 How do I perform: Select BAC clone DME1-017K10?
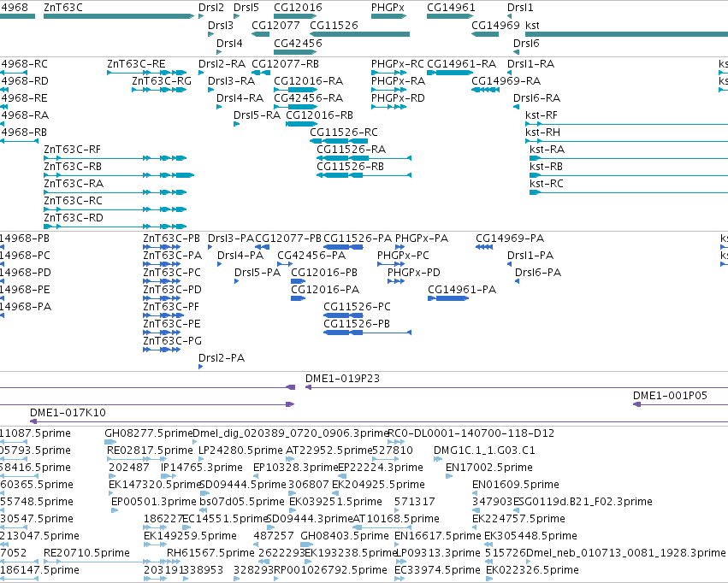[x=68, y=412]
